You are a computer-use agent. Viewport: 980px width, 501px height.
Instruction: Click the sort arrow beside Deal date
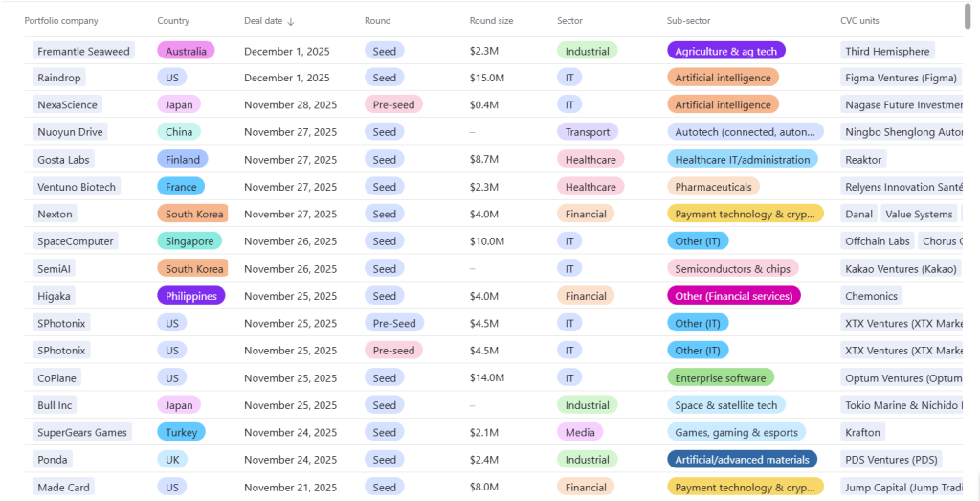pos(291,21)
